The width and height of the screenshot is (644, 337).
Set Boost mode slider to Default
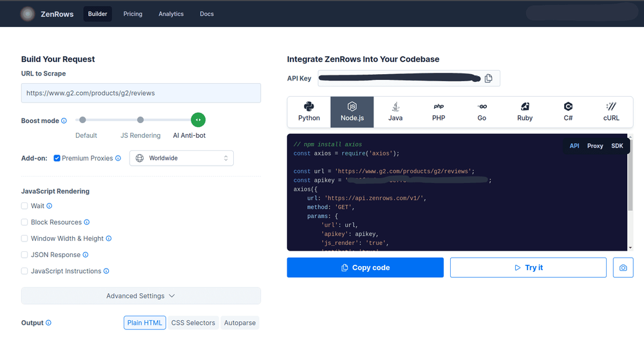point(82,120)
